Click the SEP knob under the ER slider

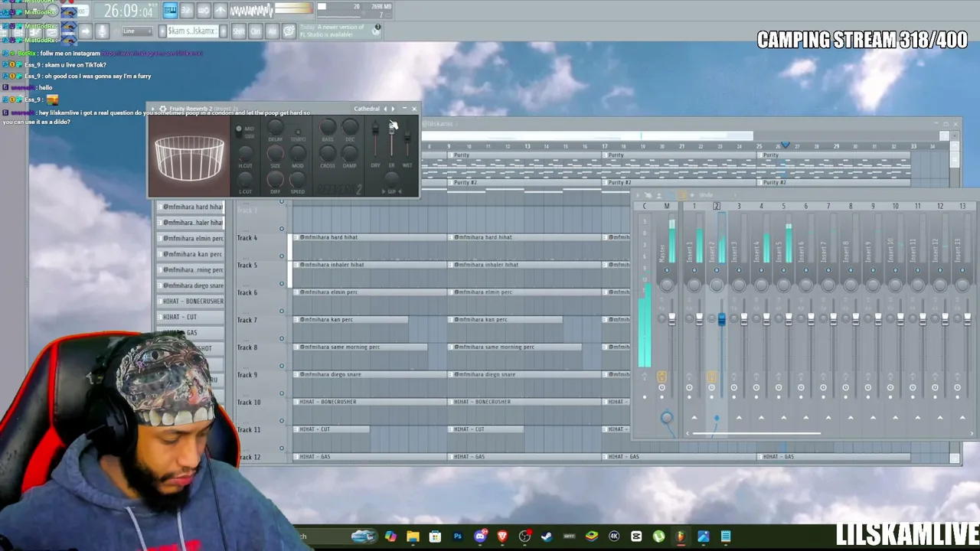391,181
